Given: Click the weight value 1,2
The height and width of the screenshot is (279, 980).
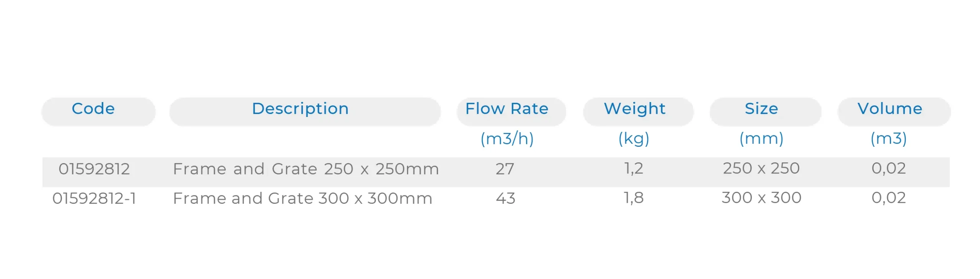Looking at the screenshot, I should click(634, 169).
